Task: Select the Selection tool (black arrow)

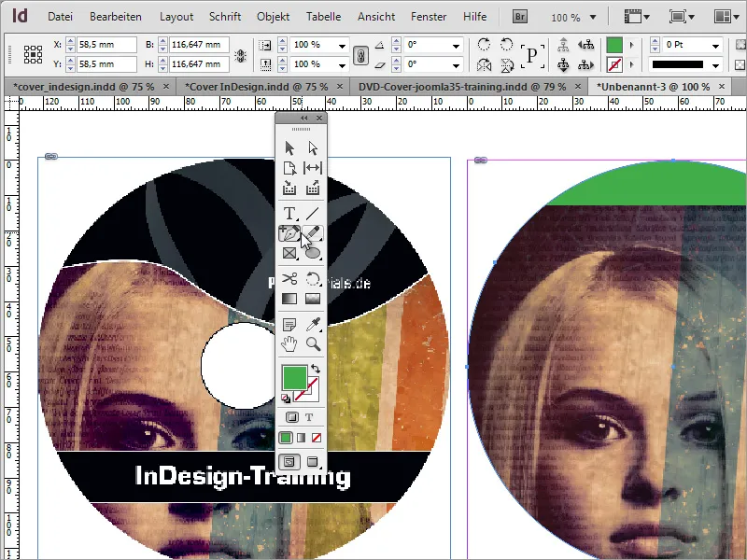Action: coord(289,148)
